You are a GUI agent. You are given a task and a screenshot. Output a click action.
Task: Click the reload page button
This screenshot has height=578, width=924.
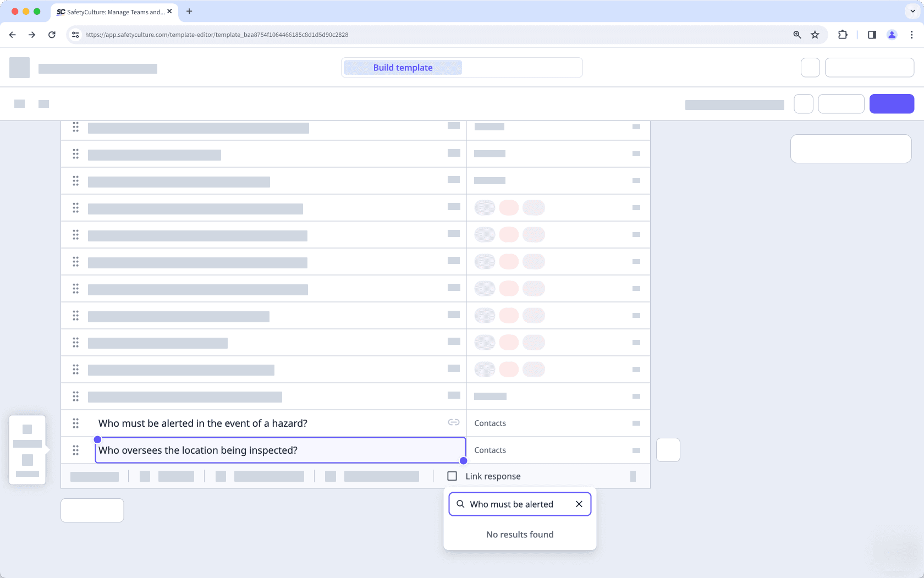point(52,35)
